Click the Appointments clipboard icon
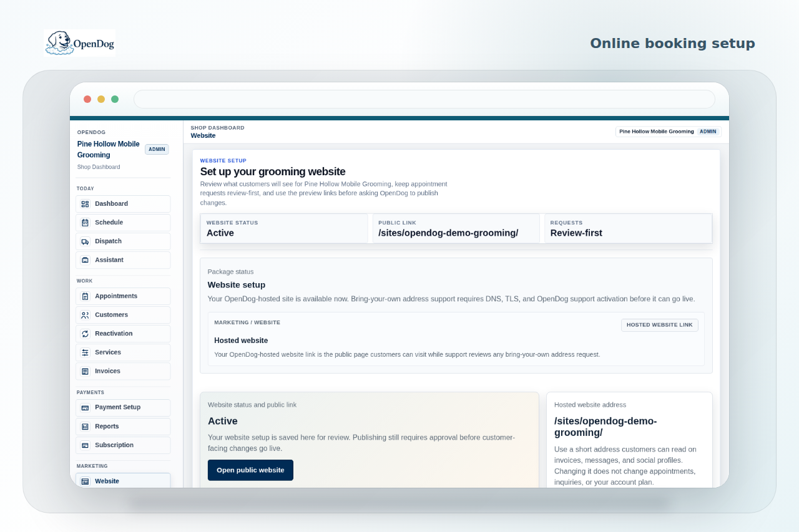The width and height of the screenshot is (799, 532). (x=85, y=296)
